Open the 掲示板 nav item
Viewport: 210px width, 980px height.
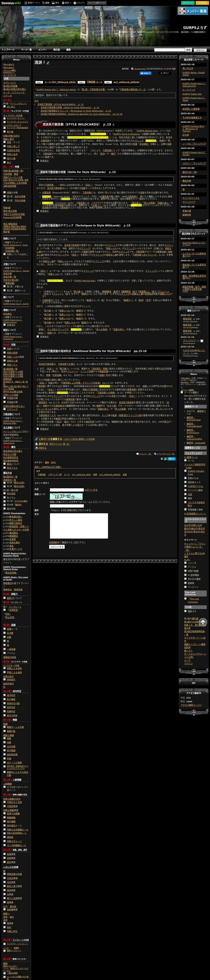pos(56,49)
